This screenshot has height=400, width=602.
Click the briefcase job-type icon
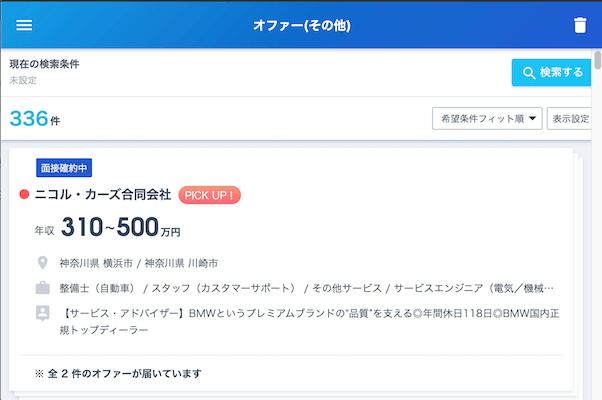click(x=43, y=288)
